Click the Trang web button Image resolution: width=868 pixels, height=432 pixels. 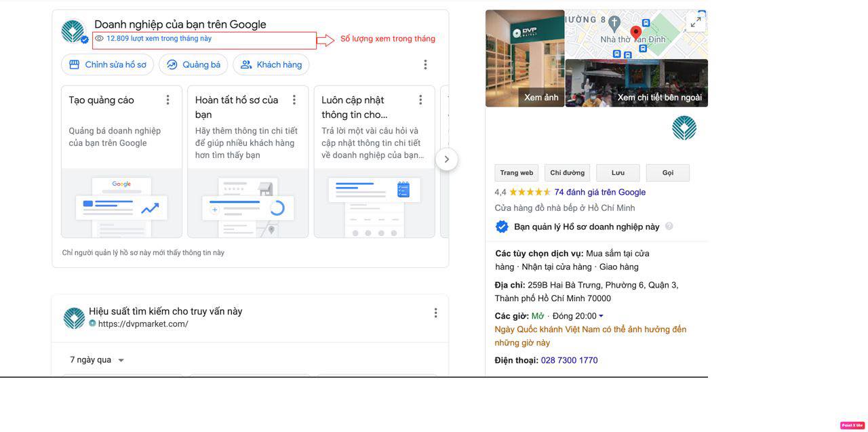tap(517, 173)
